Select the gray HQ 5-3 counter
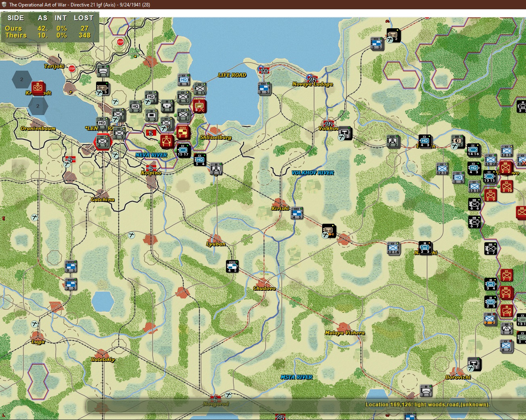526x420 pixels. pos(458,177)
